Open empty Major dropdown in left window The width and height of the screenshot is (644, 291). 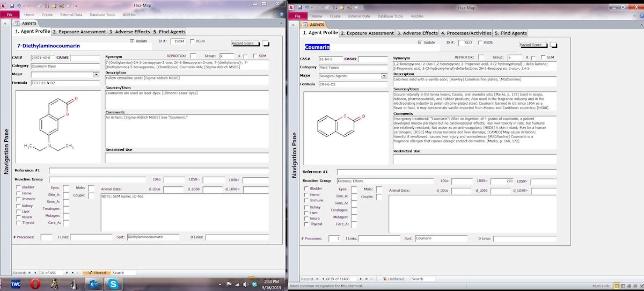click(96, 75)
